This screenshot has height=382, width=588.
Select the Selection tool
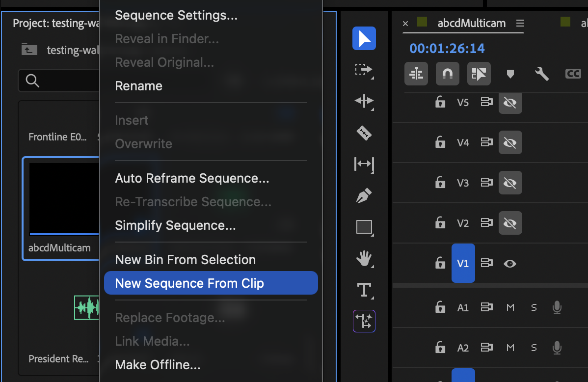click(364, 38)
